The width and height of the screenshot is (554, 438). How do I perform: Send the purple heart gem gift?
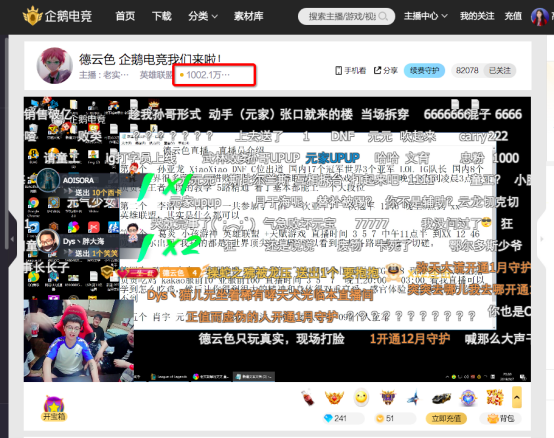(468, 398)
